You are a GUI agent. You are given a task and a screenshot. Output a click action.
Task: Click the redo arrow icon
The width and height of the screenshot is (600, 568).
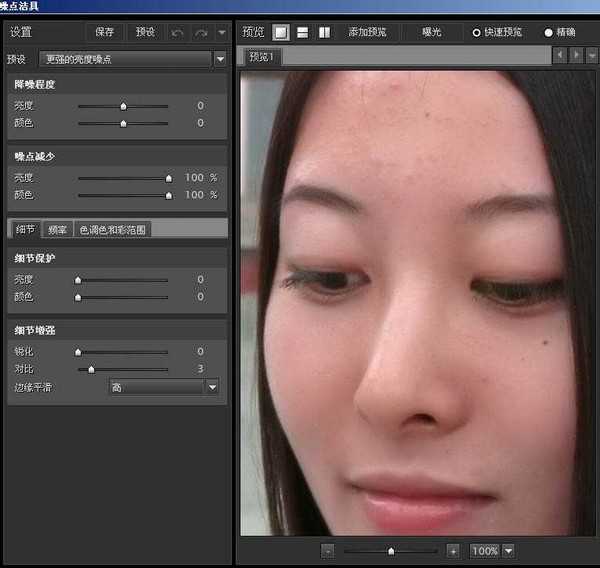[x=200, y=32]
